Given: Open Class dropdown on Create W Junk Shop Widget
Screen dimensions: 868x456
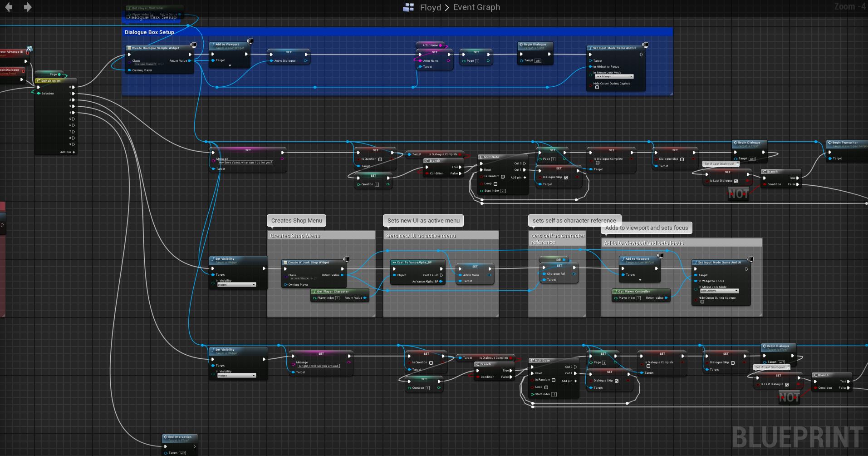Looking at the screenshot, I should point(299,278).
